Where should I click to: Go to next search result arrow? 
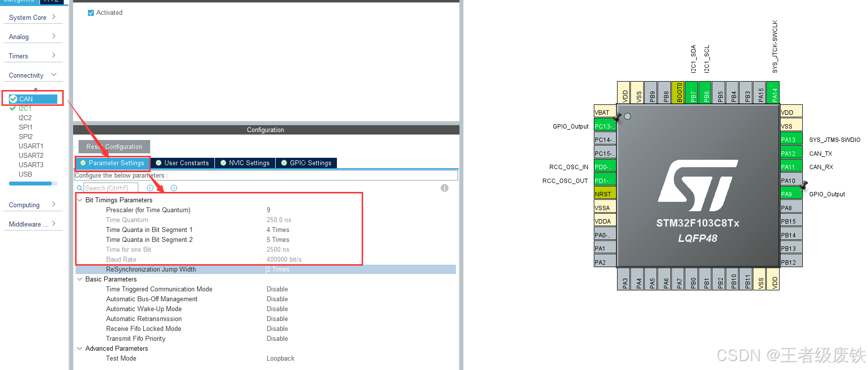pos(174,188)
